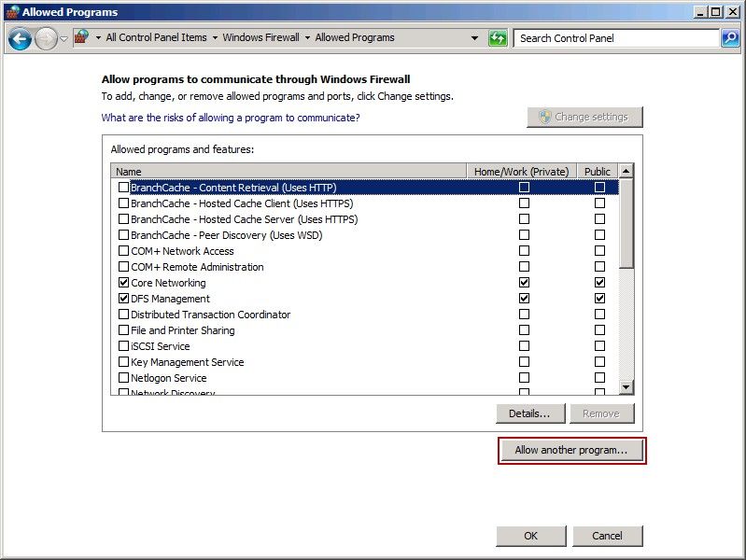Confirm with the OK button
746x560 pixels.
coord(531,536)
